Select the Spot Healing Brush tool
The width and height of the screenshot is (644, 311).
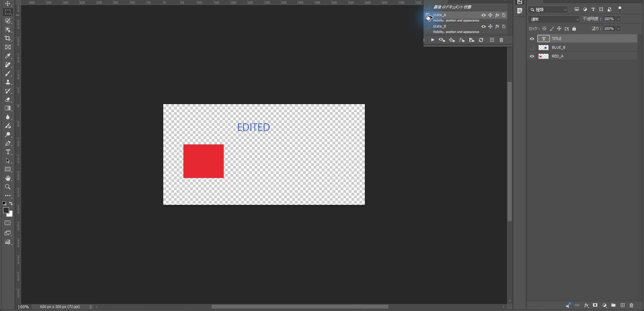(8, 64)
